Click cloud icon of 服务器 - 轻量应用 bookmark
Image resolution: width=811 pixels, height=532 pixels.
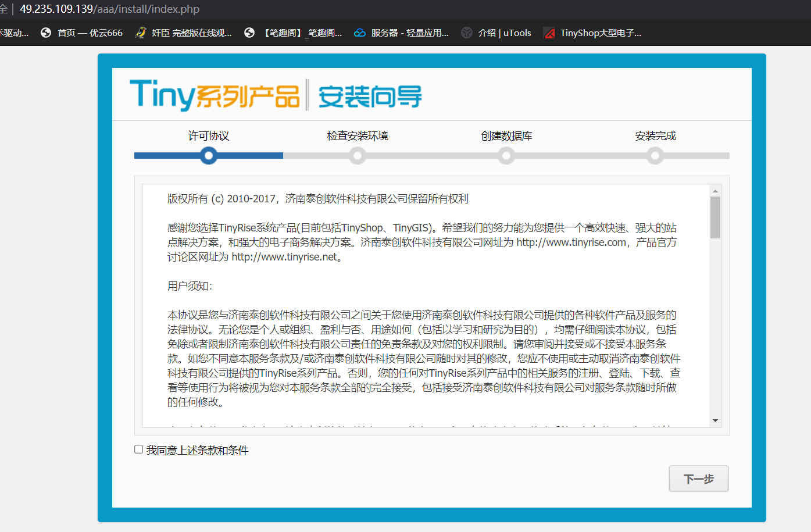coord(360,33)
